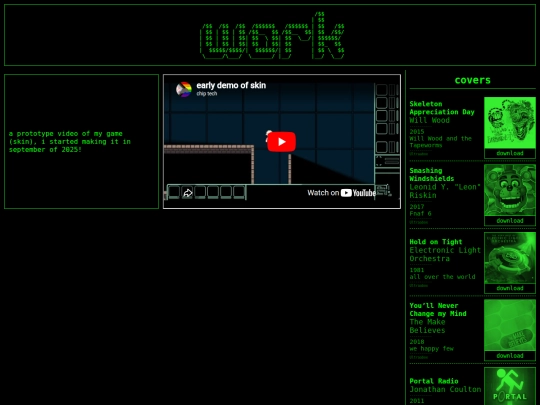Click the YouTube share arrow icon
Image resolution: width=540 pixels, height=405 pixels.
pos(187,193)
